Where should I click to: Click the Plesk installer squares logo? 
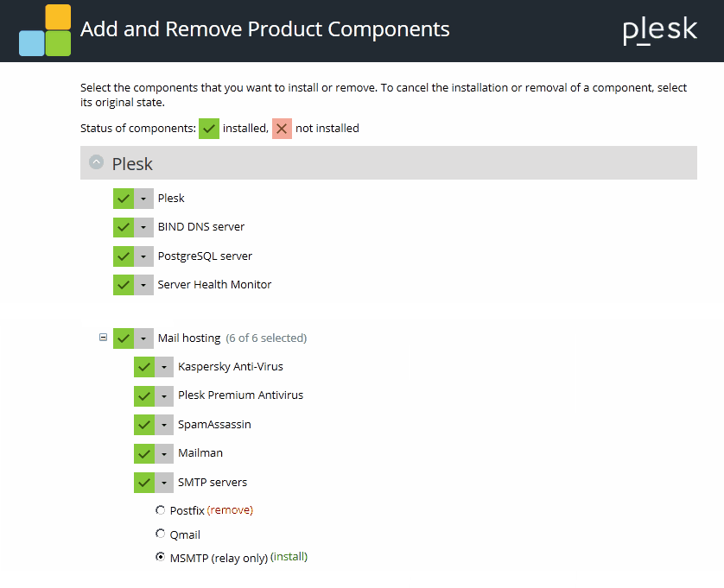coord(45,30)
